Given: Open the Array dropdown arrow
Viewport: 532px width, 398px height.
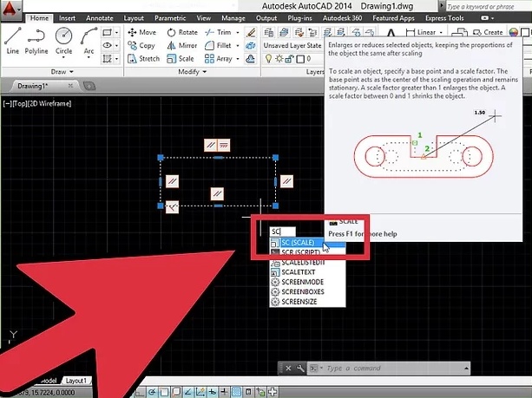Looking at the screenshot, I should click(x=238, y=59).
